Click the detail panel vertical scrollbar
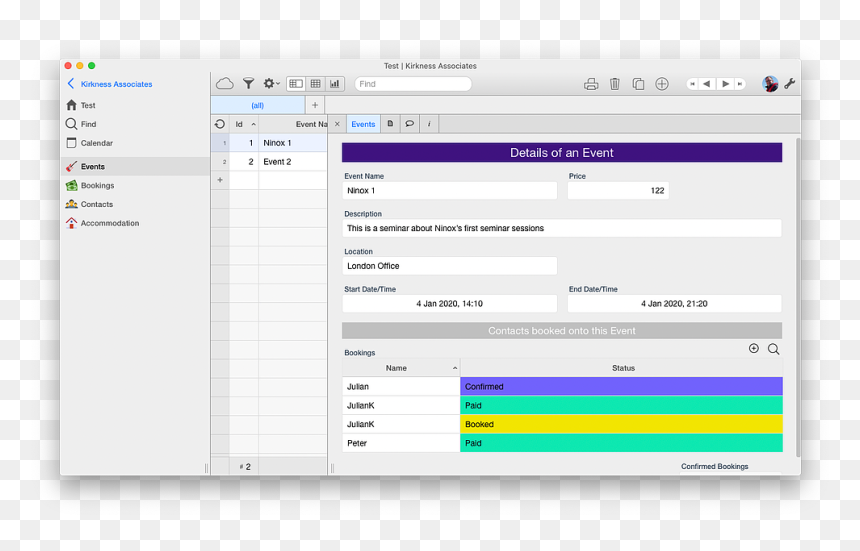Screen dimensions: 860x551 [797, 298]
